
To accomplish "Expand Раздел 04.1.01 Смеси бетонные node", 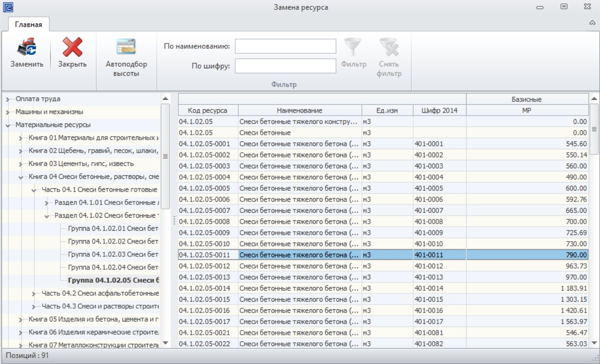I will pos(46,203).
